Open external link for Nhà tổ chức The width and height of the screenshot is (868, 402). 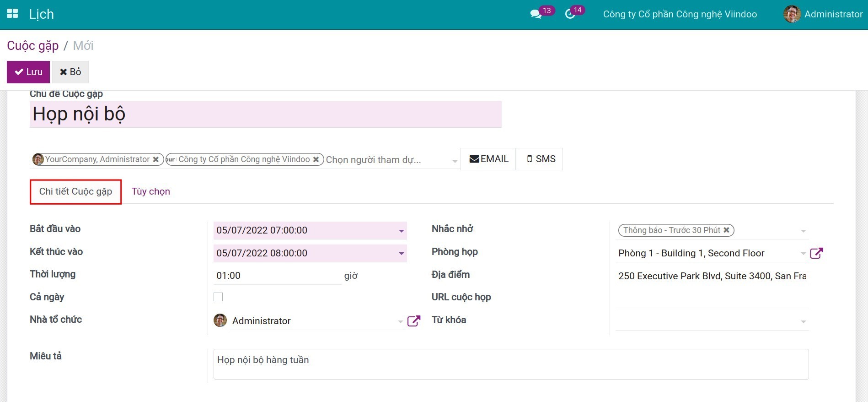tap(413, 321)
